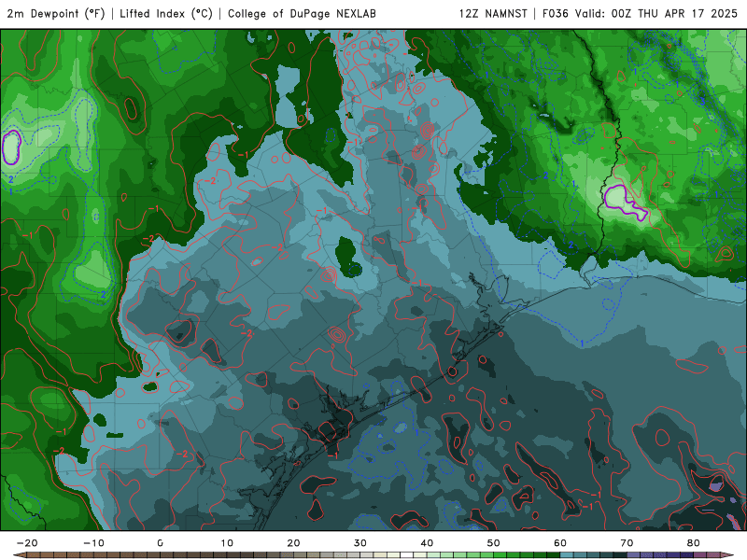
Task: Click the "-10" color scale label
Action: 94,543
